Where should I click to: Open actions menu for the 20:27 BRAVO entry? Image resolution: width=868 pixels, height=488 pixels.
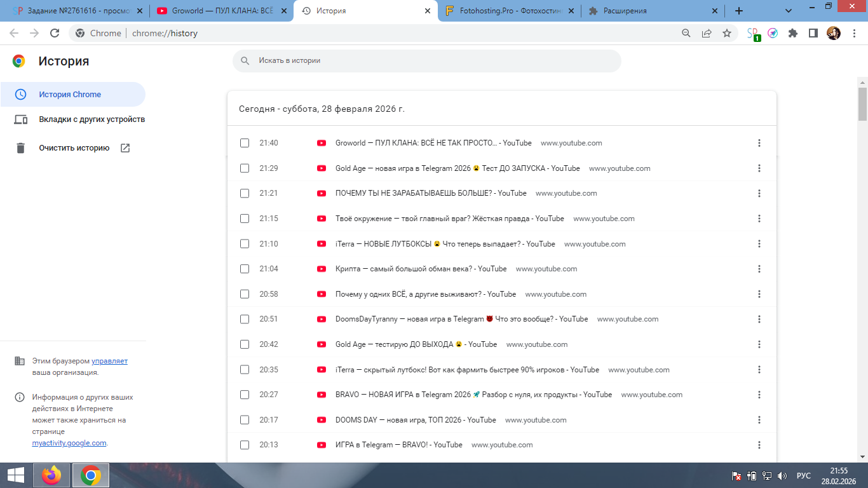(759, 395)
